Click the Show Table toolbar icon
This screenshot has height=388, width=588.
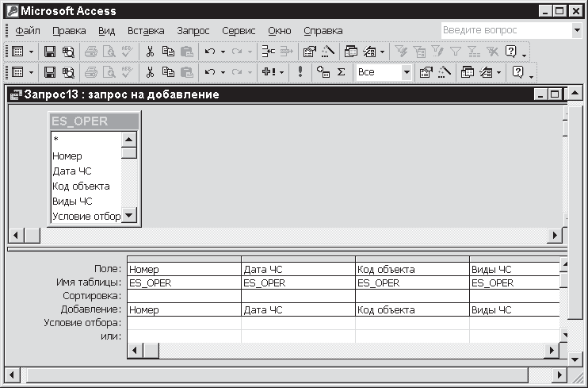[323, 72]
